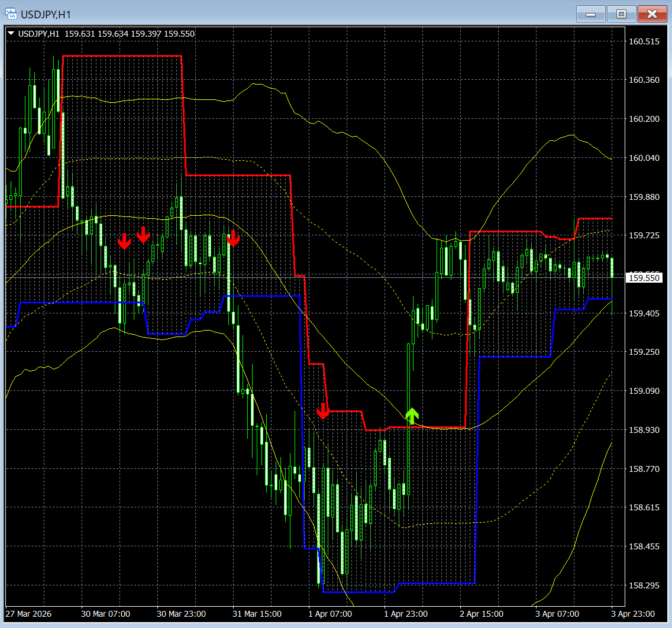Click the 31 Mar 15:00 time label

point(257,614)
